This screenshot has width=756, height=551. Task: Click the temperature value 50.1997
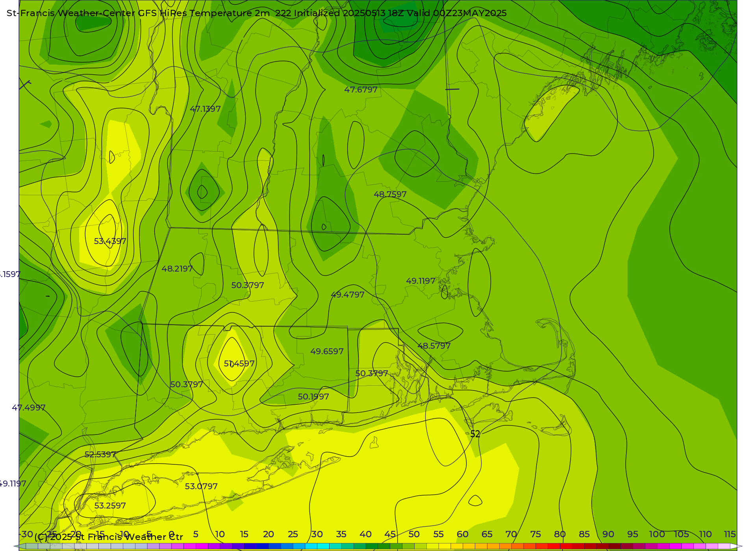tap(313, 397)
